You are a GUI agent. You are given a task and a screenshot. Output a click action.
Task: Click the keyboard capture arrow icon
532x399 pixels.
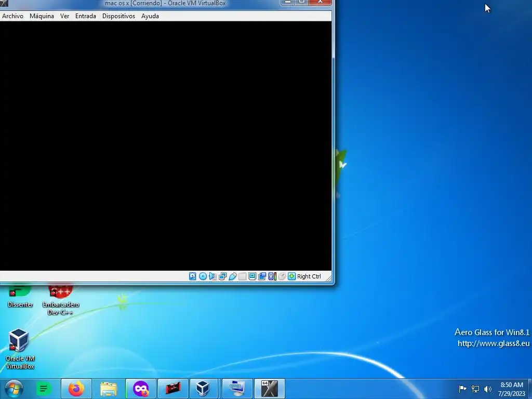pos(291,276)
